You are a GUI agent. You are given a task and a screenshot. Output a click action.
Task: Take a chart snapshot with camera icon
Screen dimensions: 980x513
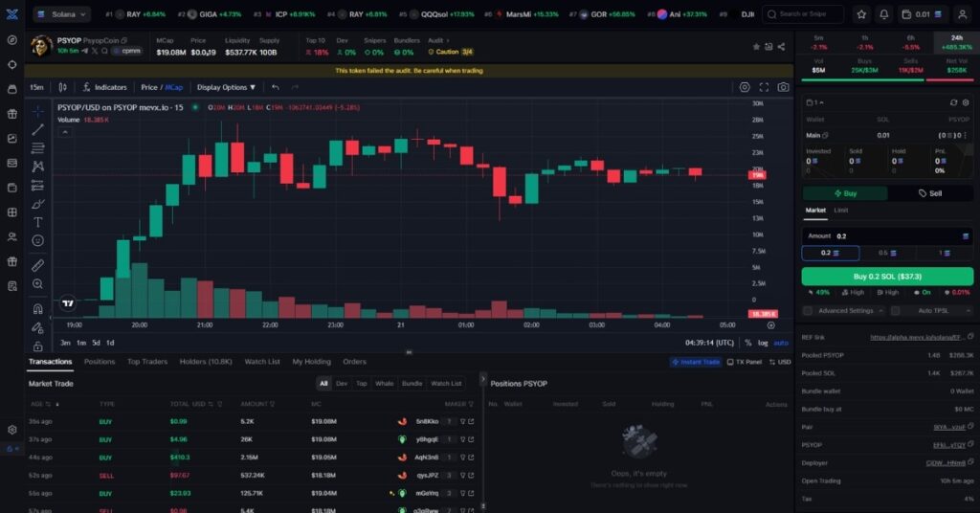(783, 87)
